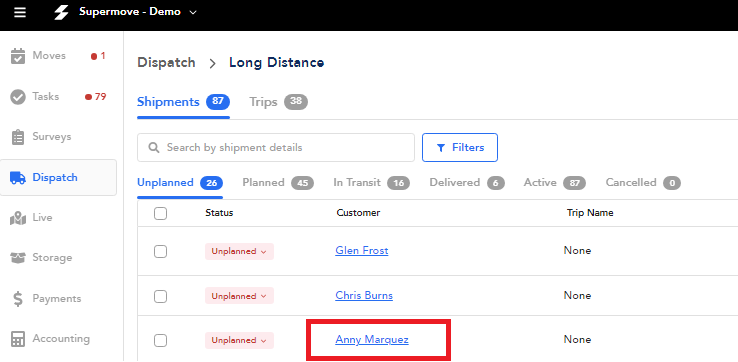This screenshot has height=362, width=738.
Task: Open Moves calendar icon in sidebar
Action: (x=18, y=56)
